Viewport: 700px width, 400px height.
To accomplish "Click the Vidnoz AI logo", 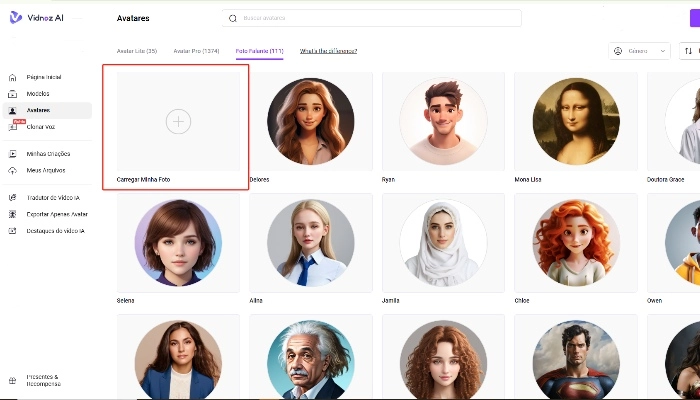I will click(37, 18).
